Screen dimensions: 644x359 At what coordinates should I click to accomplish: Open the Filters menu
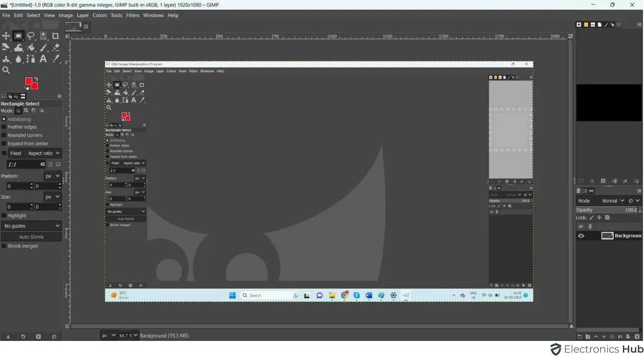[133, 15]
